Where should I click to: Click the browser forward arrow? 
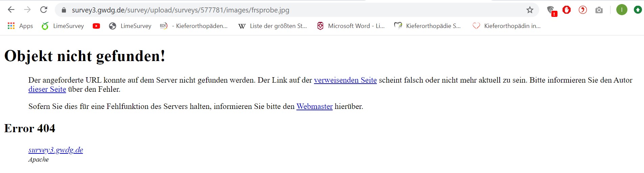coord(27,10)
